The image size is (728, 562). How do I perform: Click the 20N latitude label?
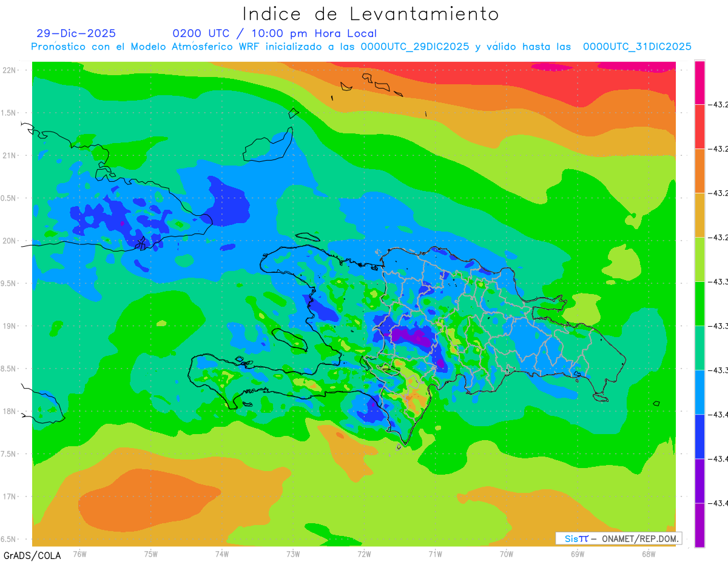click(x=10, y=241)
